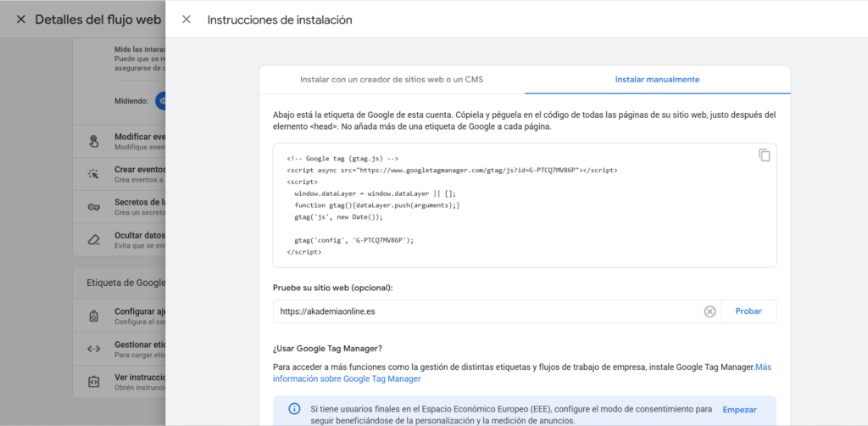Open the Gestionar etiquetas row
The width and height of the screenshot is (868, 426).
(119, 349)
